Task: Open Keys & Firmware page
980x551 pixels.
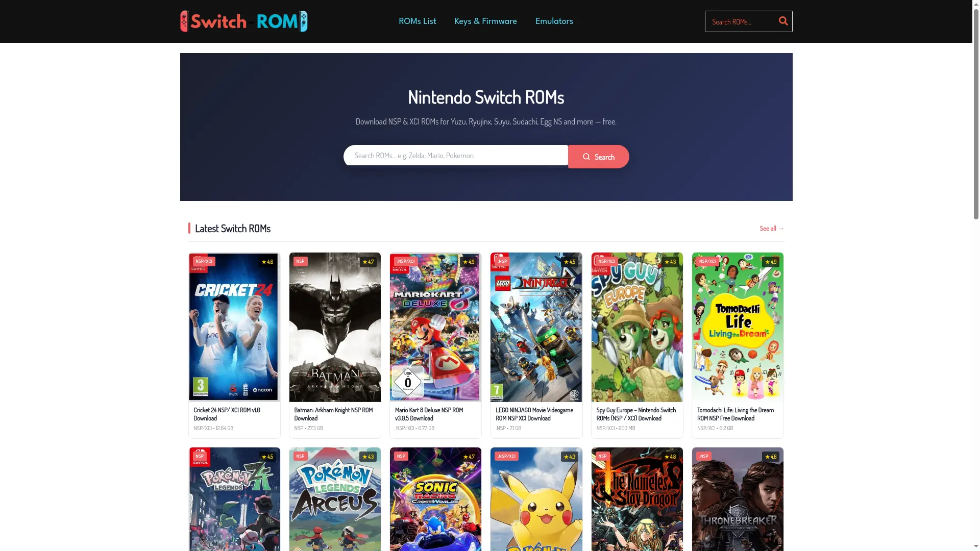Action: pos(485,21)
